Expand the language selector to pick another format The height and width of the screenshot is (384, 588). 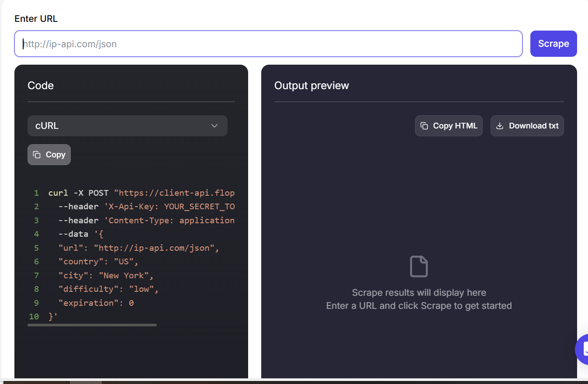pos(127,125)
